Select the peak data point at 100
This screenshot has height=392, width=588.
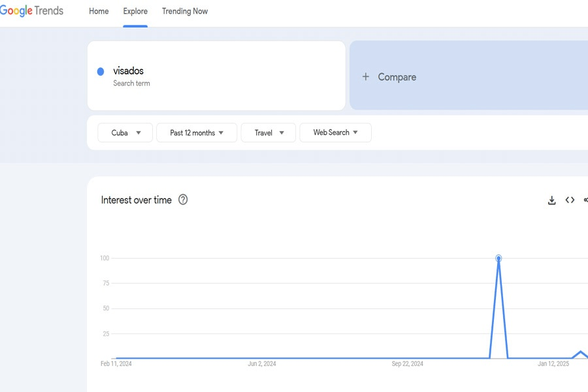498,258
